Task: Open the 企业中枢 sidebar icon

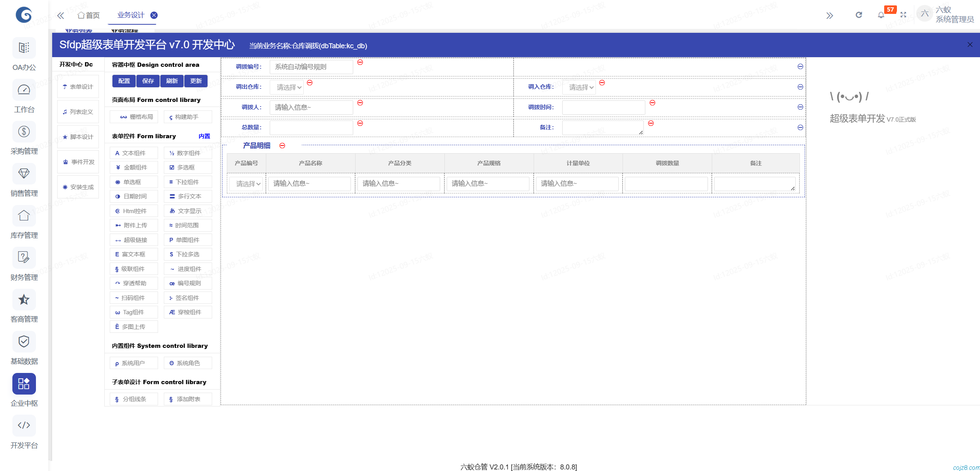Action: coord(24,383)
